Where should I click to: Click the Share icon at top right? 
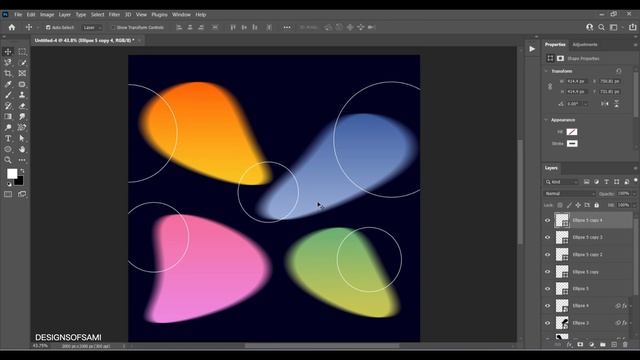(632, 27)
